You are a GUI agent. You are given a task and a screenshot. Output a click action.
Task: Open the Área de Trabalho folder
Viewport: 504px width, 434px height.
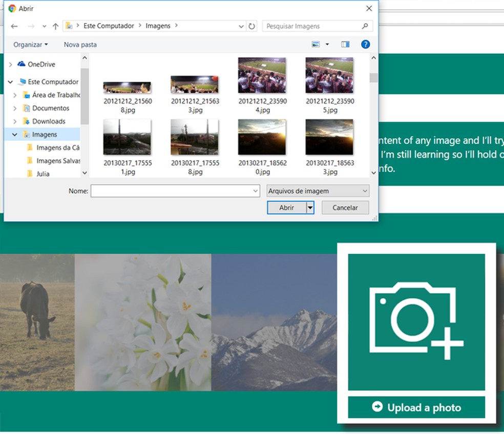[56, 95]
